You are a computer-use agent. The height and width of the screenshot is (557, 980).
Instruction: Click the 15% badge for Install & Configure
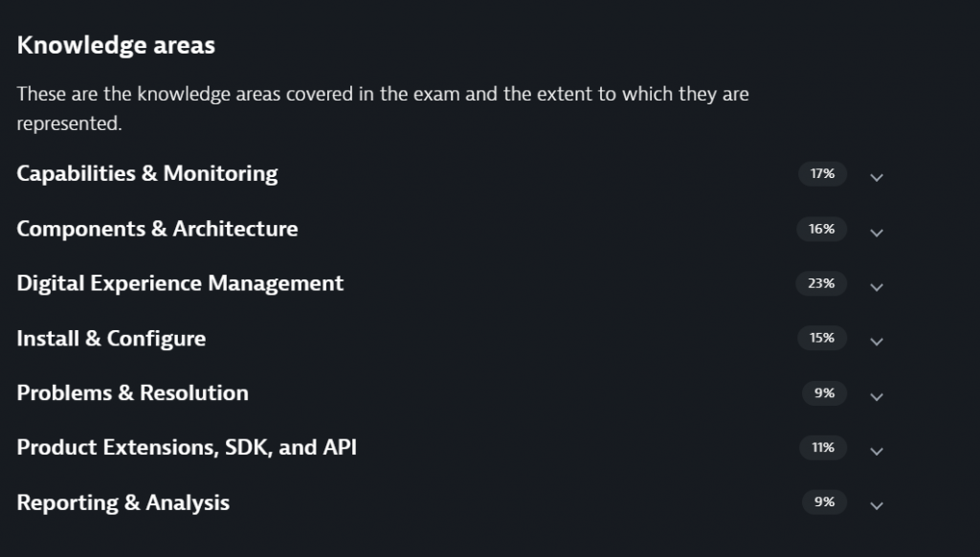pos(821,338)
